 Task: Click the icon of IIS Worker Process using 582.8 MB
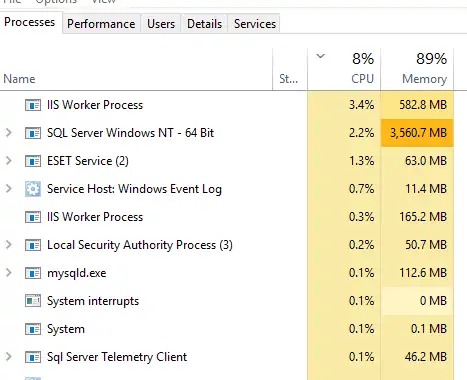pyautogui.click(x=33, y=105)
